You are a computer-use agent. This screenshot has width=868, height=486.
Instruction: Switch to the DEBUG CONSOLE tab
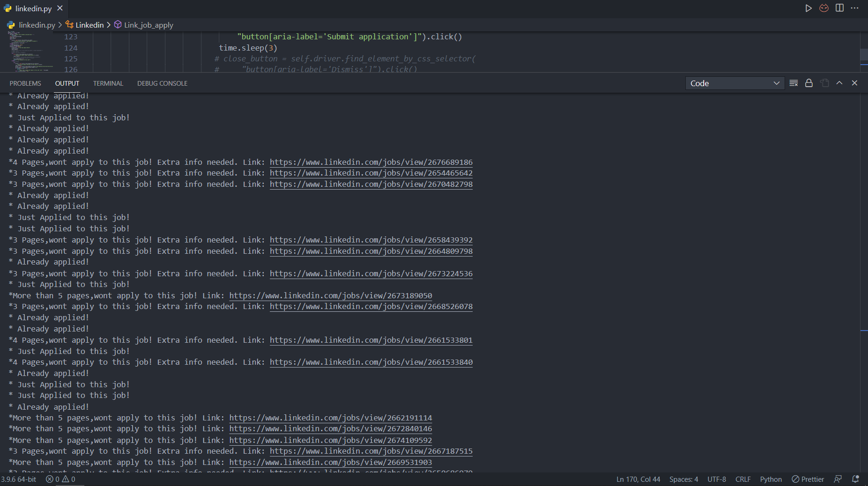(162, 83)
